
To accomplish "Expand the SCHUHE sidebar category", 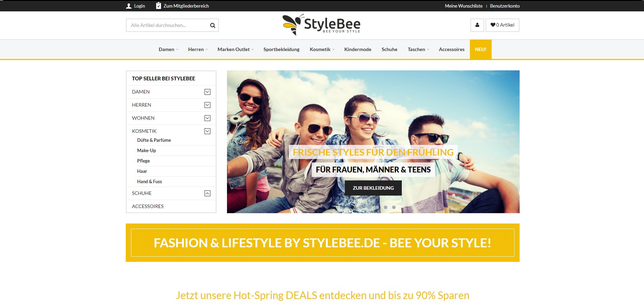I will (207, 193).
